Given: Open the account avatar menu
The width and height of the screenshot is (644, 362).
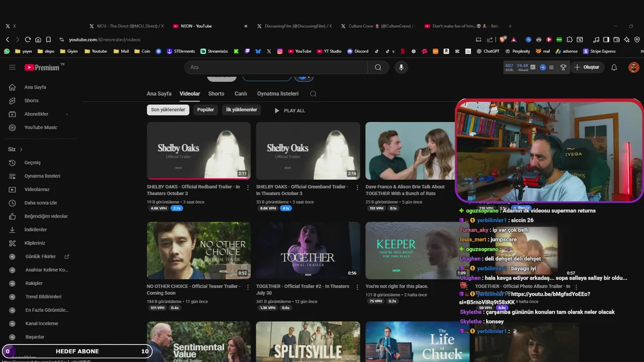Looking at the screenshot, I should click(x=633, y=67).
